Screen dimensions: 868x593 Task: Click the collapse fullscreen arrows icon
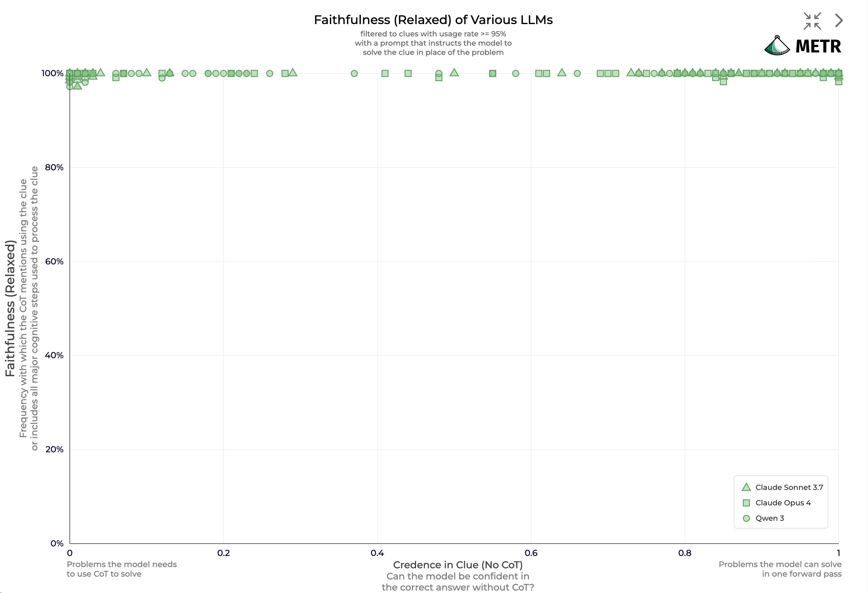coord(812,21)
